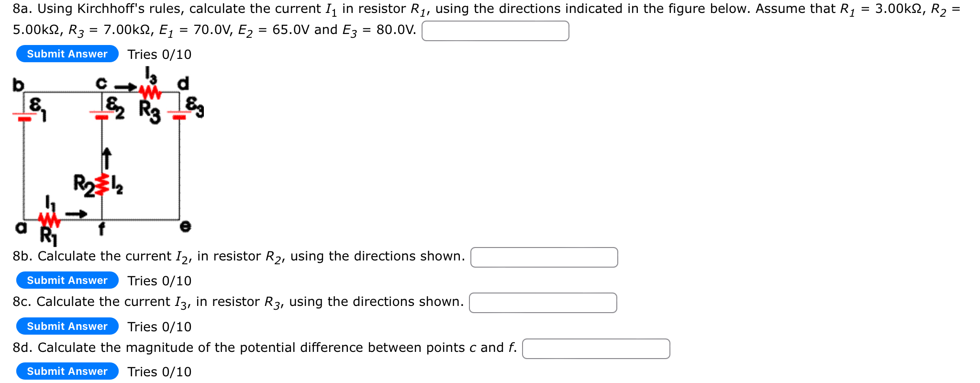Click the Submit Answer button for question 8c

point(67,326)
